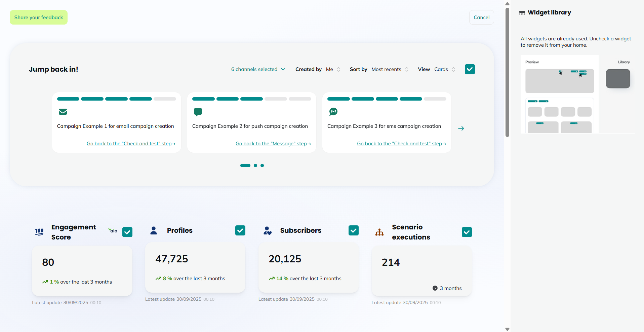Click 'Campaign Example 3 for sms campaign creation' title
The width and height of the screenshot is (644, 332).
pos(384,126)
